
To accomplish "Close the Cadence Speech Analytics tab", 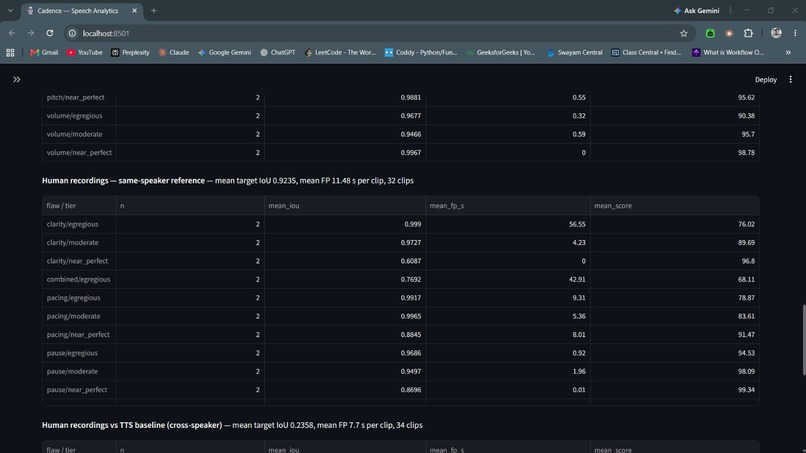I will 135,11.
